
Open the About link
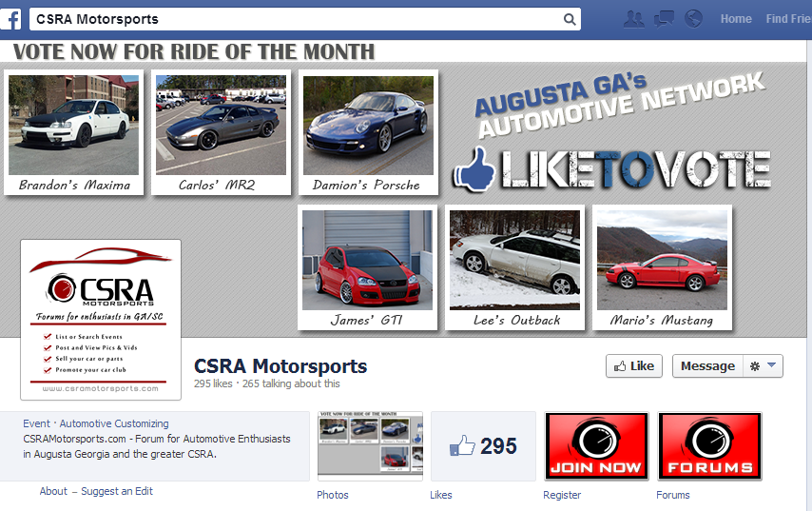(53, 491)
